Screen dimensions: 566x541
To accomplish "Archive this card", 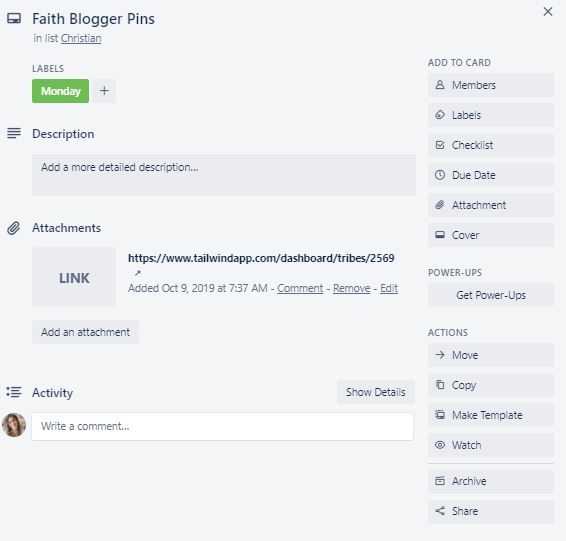I will point(491,481).
